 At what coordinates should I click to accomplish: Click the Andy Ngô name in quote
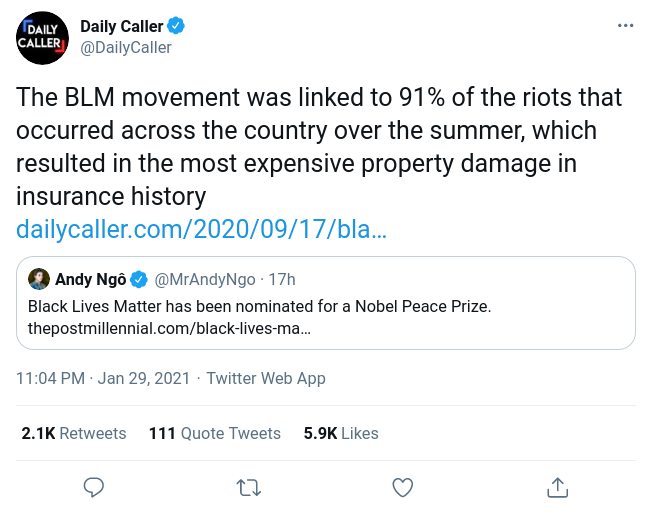89,279
